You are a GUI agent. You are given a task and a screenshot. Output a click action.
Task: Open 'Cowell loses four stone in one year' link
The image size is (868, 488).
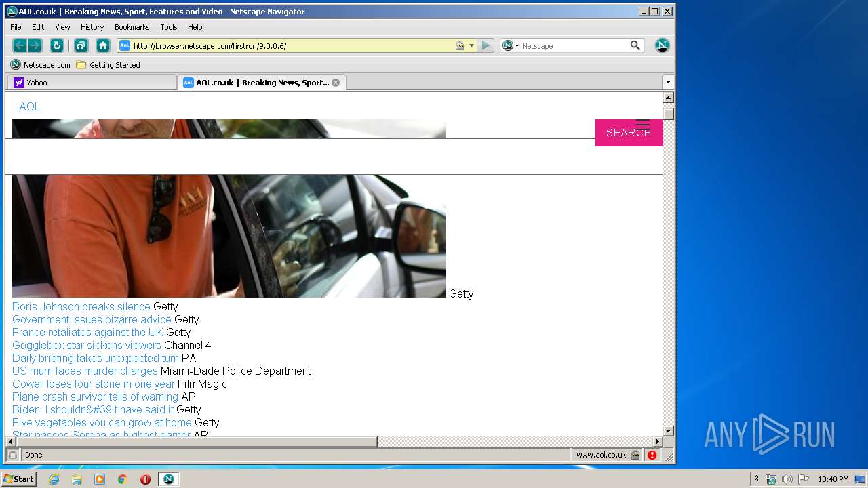(x=94, y=384)
